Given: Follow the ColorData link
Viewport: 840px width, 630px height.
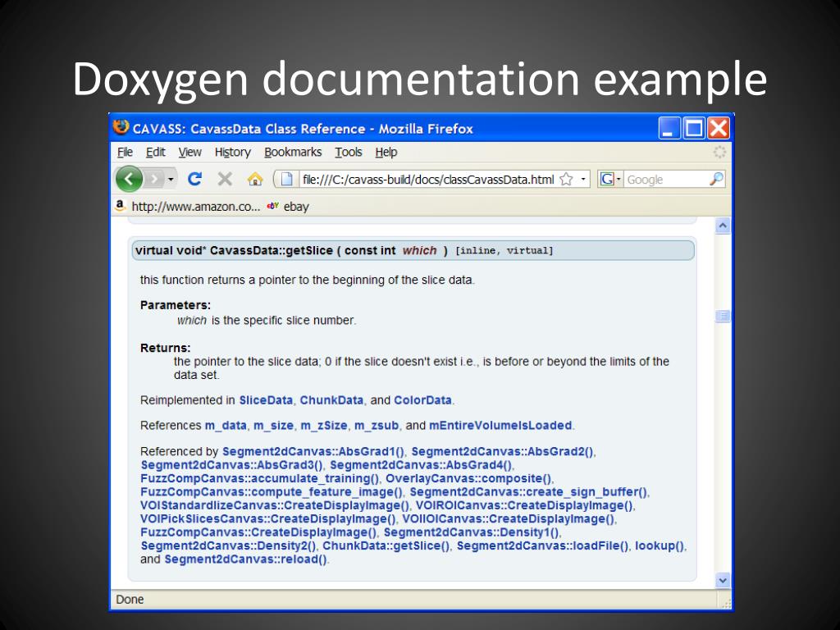Looking at the screenshot, I should [422, 400].
